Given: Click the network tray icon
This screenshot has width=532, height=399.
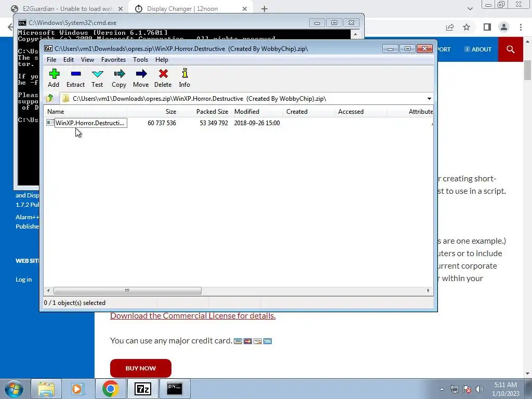Looking at the screenshot, I should coord(454,389).
